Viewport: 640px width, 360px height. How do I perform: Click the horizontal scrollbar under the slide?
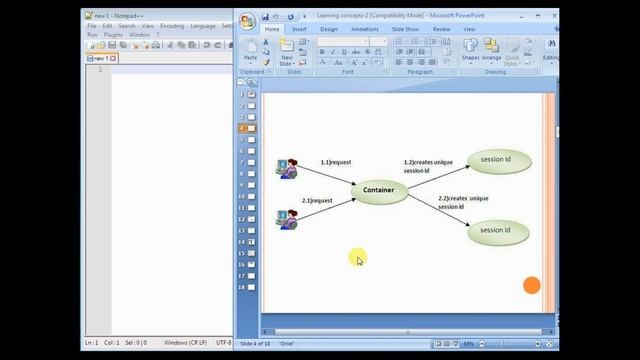[x=408, y=332]
